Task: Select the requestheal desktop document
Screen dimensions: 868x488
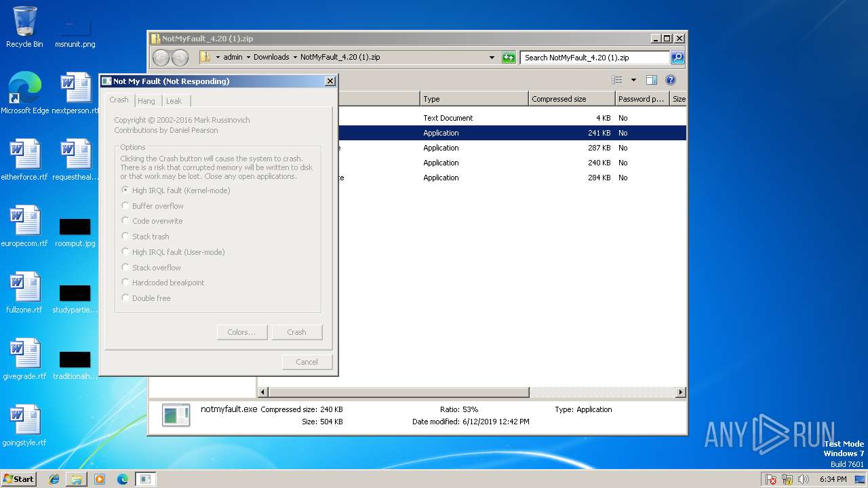Action: click(x=75, y=160)
